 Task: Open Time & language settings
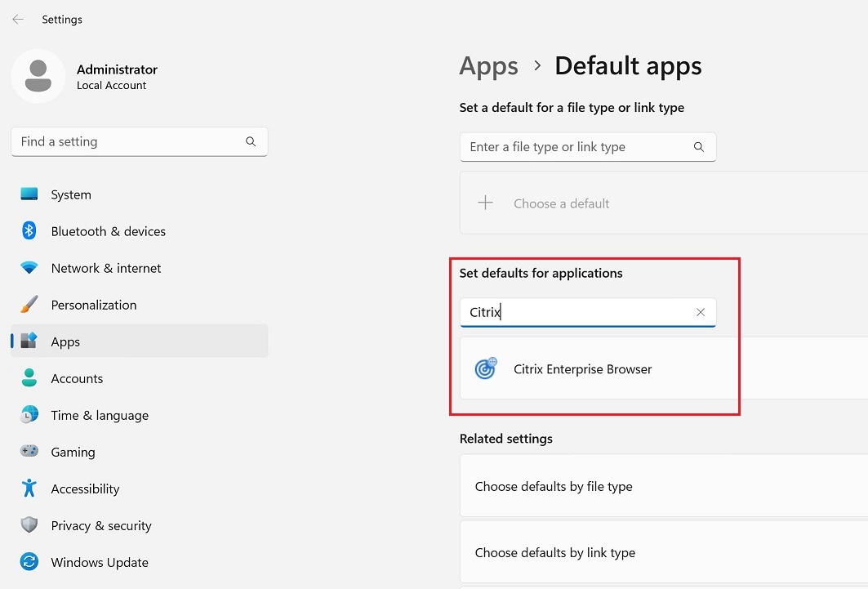pyautogui.click(x=100, y=416)
